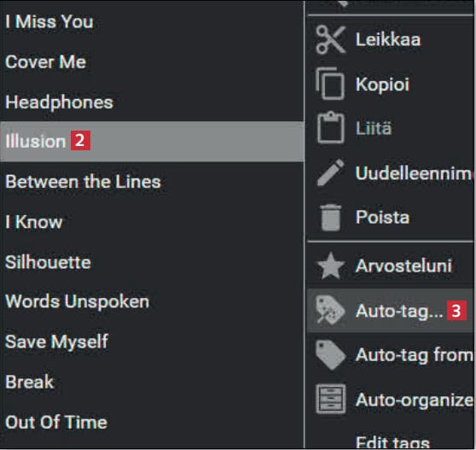Pick the track Words Unspoken
This screenshot has width=476, height=450.
pos(152,301)
